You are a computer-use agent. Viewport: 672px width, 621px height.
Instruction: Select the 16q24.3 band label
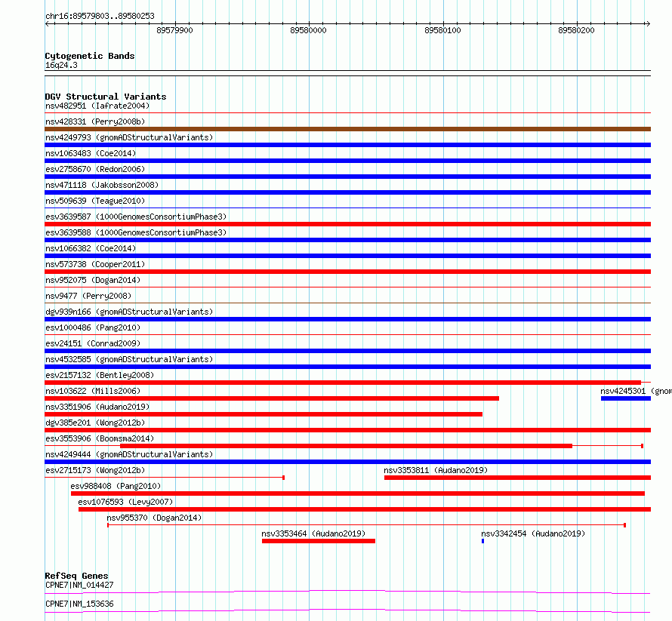tap(61, 65)
